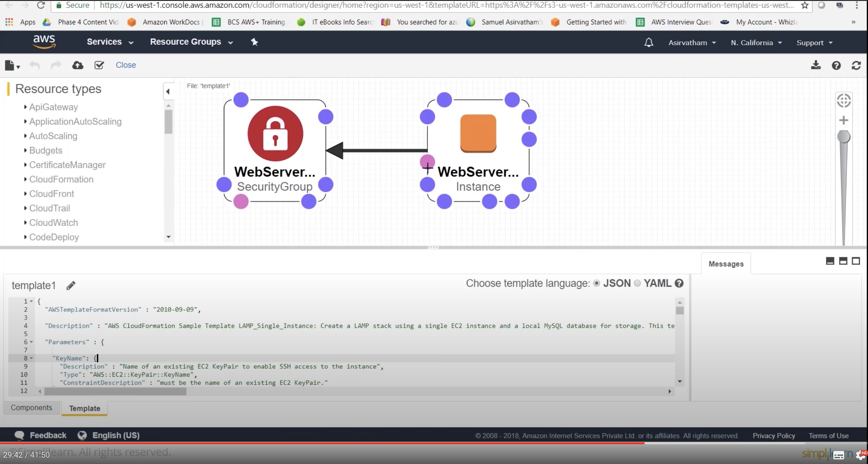Image resolution: width=868 pixels, height=464 pixels.
Task: Collapse the Resource types side panel
Action: pyautogui.click(x=168, y=91)
